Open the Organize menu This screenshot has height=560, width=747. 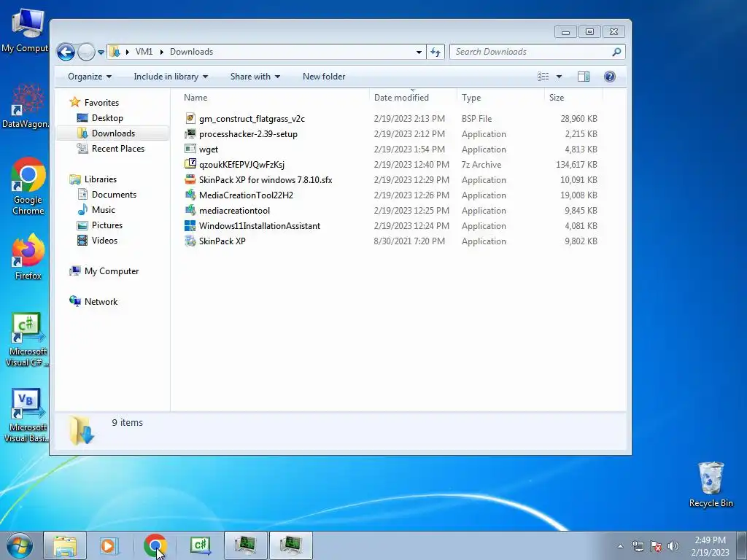pos(90,77)
